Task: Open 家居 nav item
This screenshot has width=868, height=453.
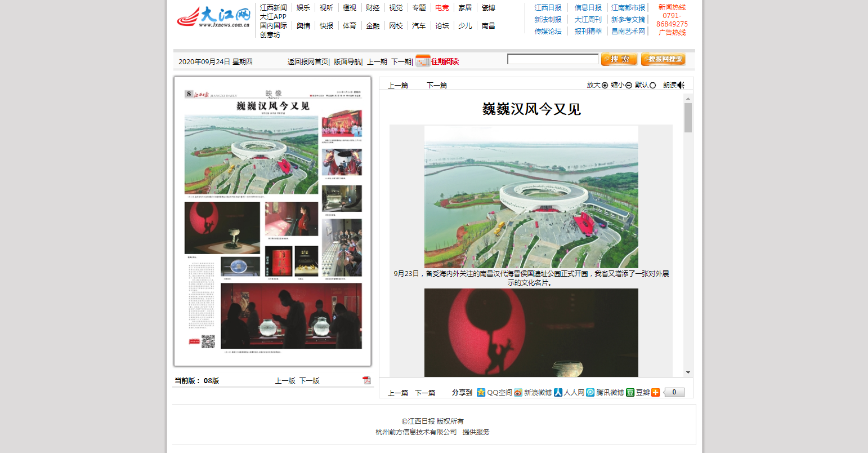Action: [x=465, y=8]
